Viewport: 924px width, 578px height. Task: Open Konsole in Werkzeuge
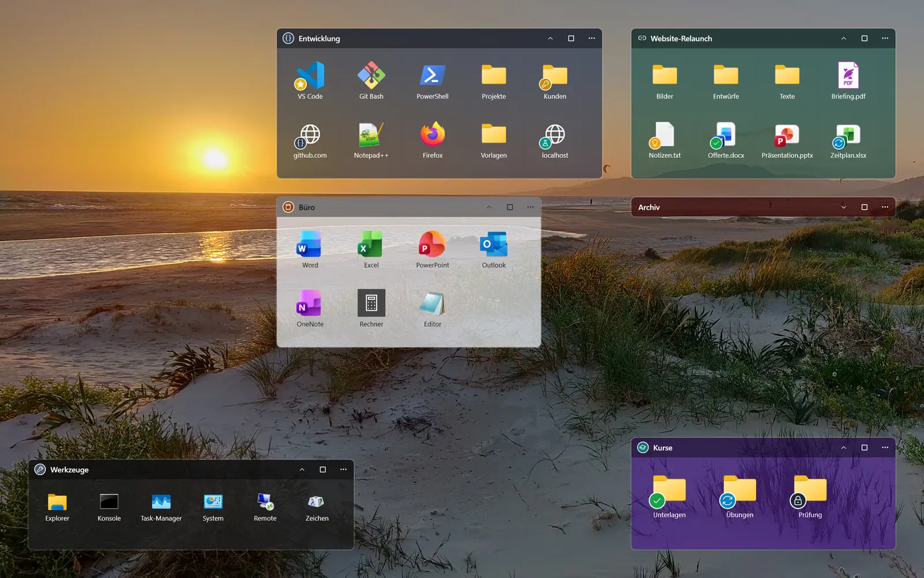(109, 507)
